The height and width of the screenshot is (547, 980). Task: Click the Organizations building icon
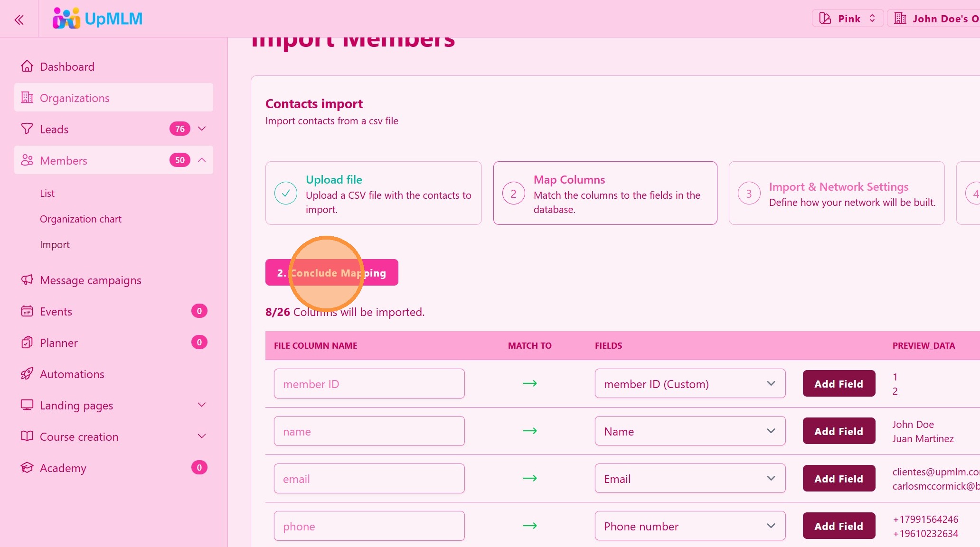click(27, 98)
